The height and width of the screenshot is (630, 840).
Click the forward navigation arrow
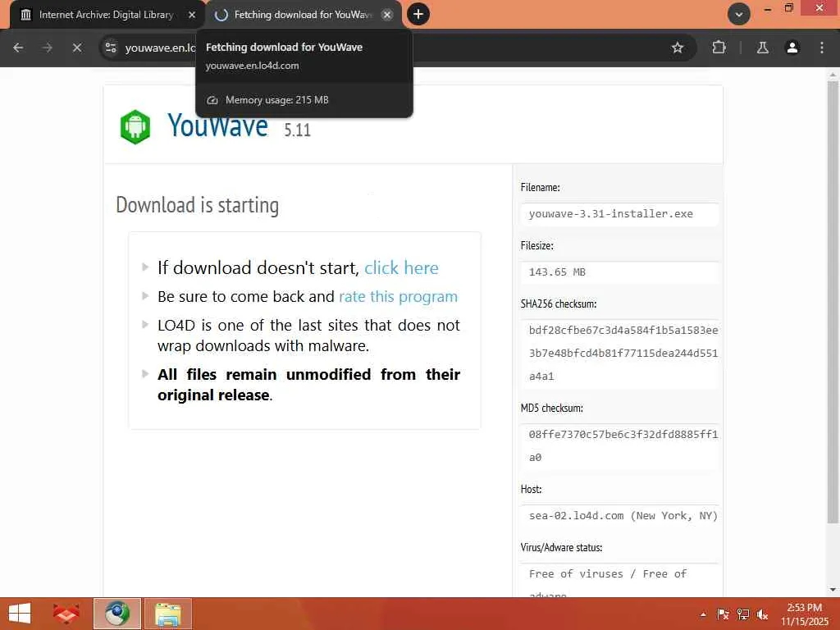click(48, 48)
